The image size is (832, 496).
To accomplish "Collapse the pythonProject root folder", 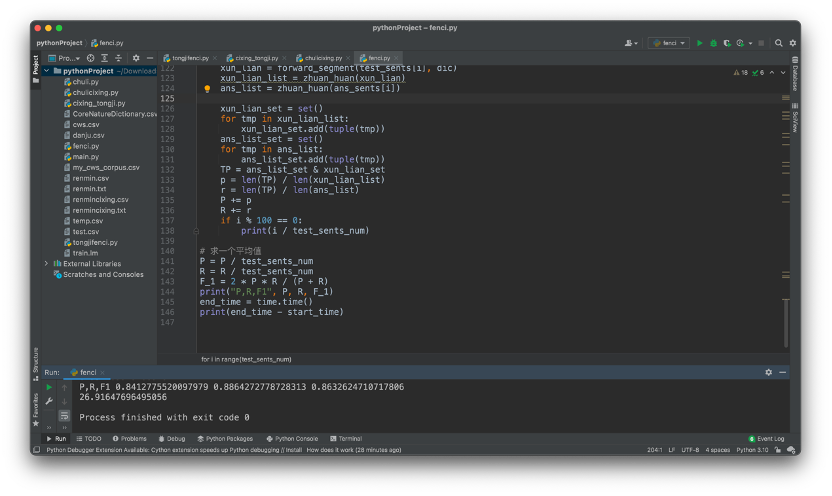I will coord(47,71).
